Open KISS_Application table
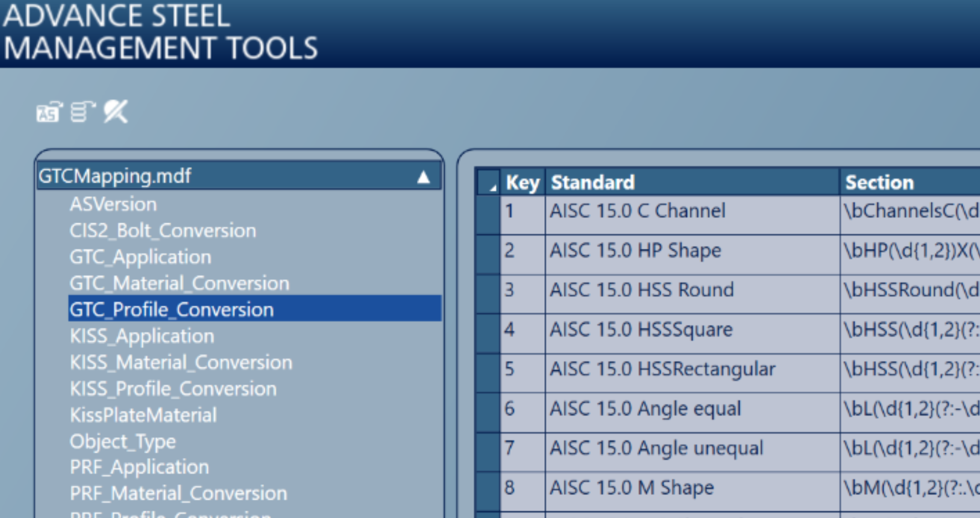980x518 pixels. click(142, 336)
